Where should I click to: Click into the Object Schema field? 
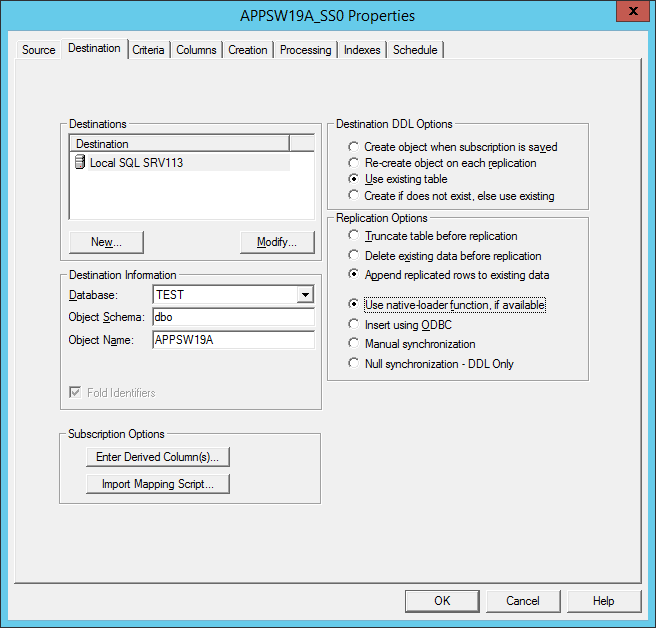232,317
